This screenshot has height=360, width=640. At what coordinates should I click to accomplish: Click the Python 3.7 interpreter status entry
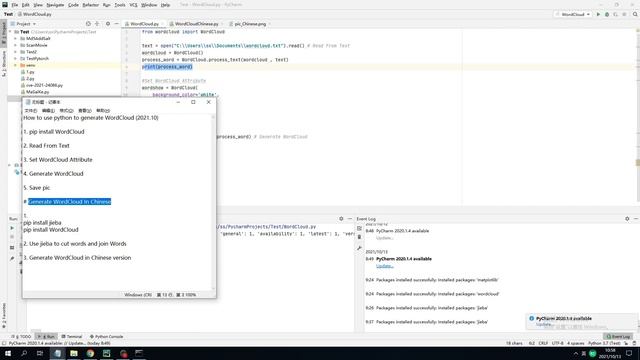click(604, 343)
